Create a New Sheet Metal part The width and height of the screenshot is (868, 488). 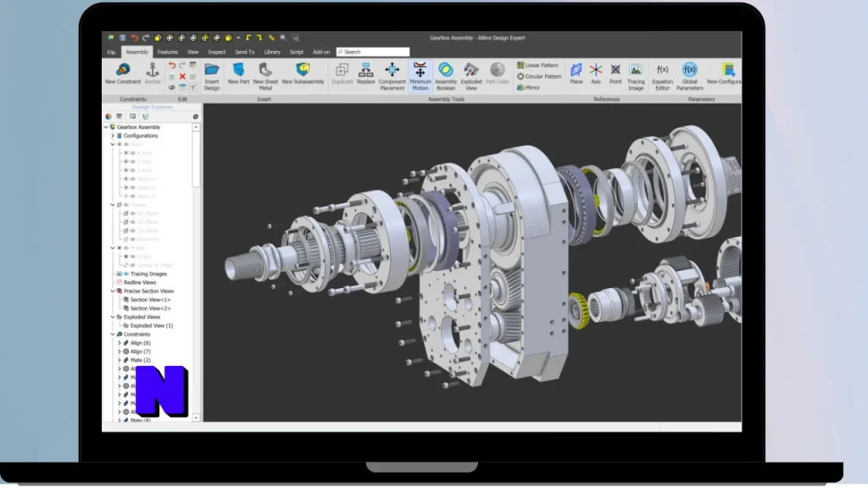tap(265, 75)
